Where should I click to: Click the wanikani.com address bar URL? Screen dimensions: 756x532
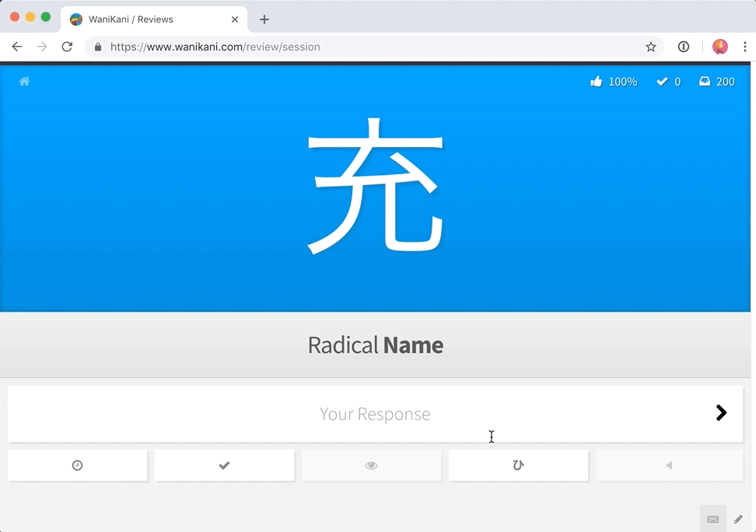215,47
